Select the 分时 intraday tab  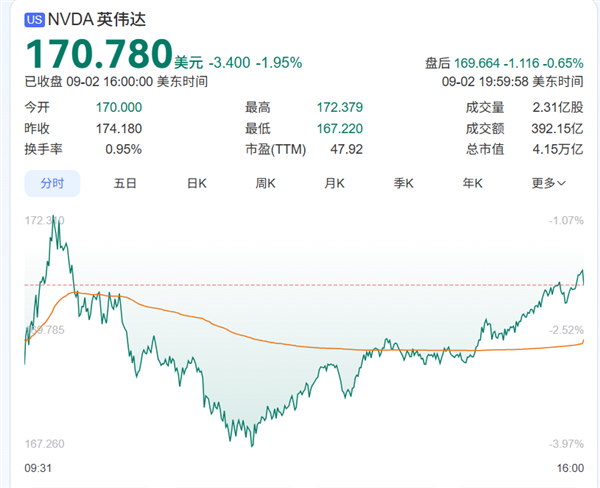coord(52,183)
